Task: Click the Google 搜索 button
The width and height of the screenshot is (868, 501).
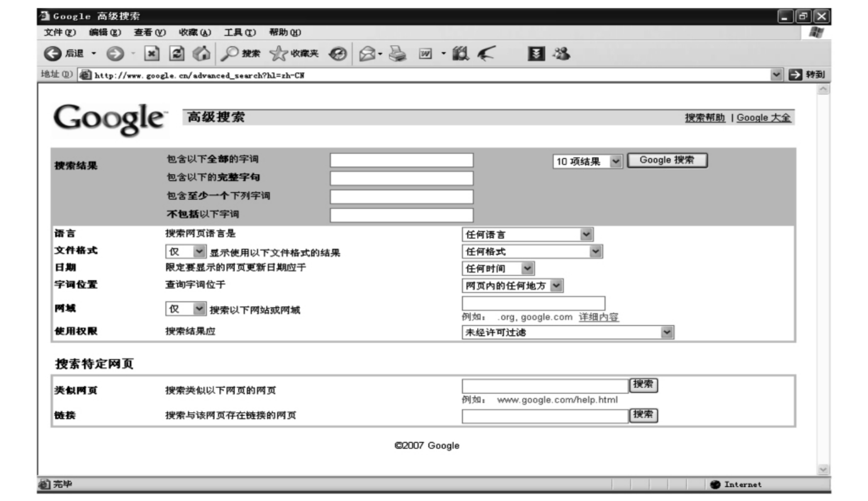Action: pos(667,161)
